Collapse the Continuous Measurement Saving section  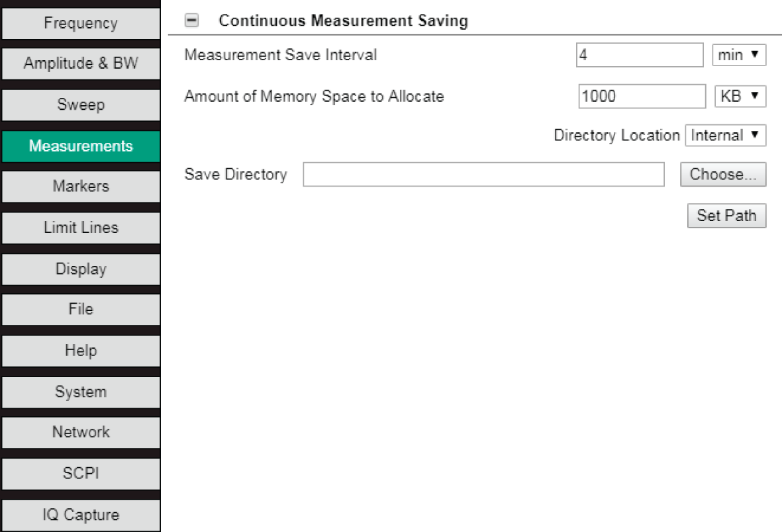[x=191, y=21]
